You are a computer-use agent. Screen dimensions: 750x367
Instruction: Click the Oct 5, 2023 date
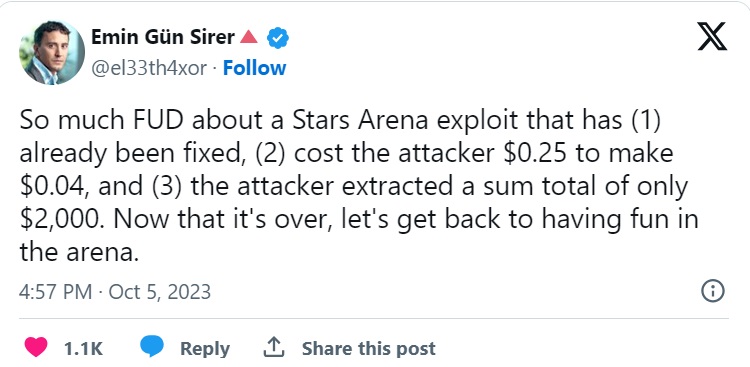coord(160,291)
